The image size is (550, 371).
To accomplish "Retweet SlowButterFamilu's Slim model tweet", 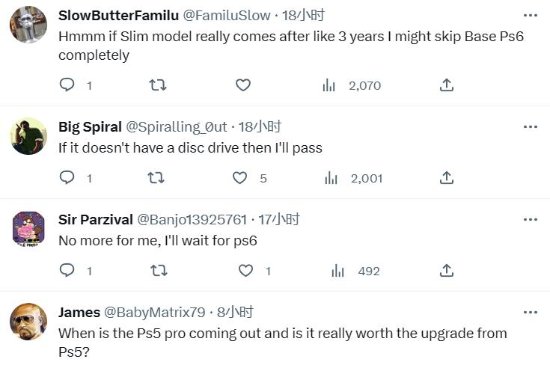I will pos(157,85).
